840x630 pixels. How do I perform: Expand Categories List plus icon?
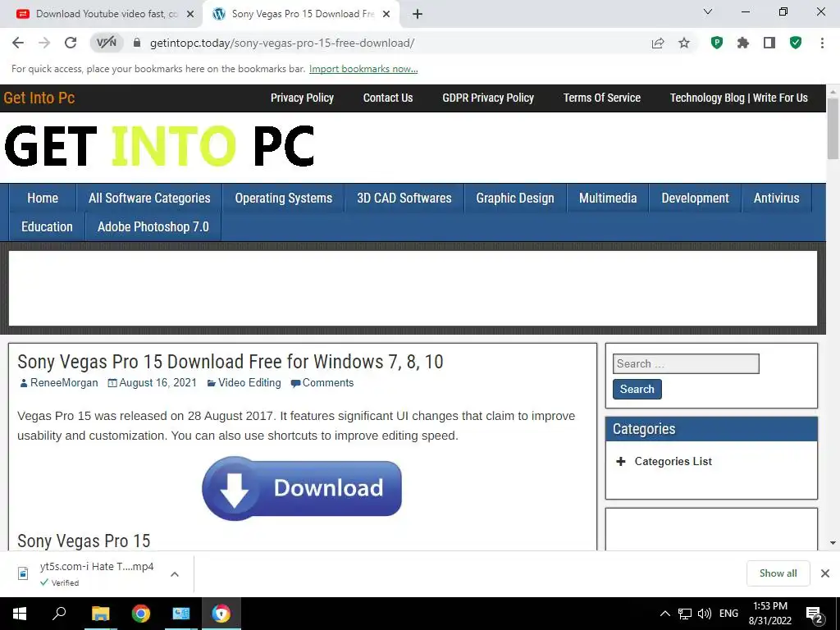tap(620, 462)
